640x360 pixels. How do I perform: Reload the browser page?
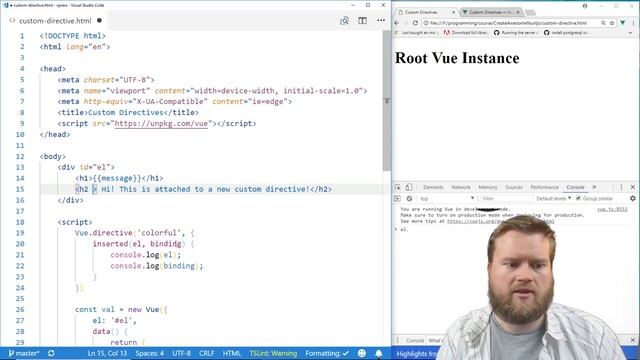pyautogui.click(x=415, y=23)
